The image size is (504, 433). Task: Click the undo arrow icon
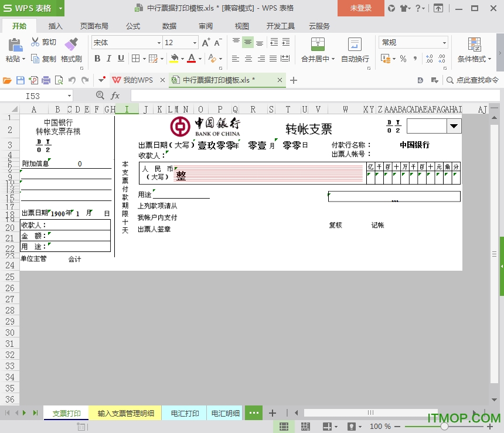coord(72,80)
